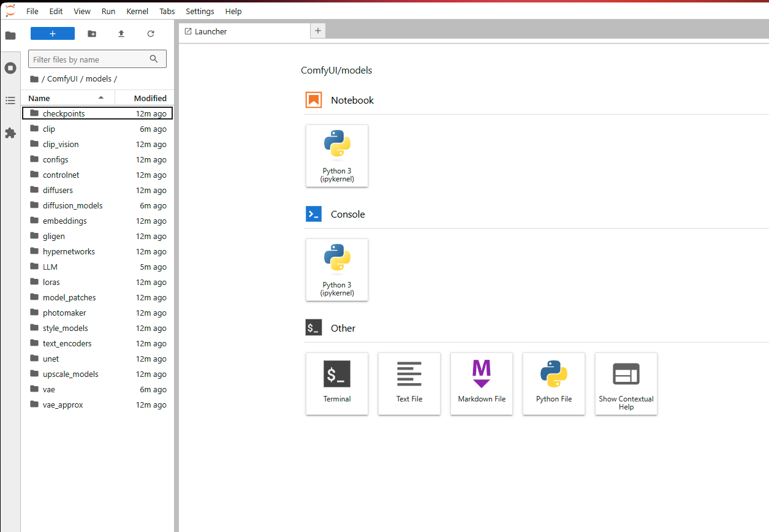Screen dimensions: 769x532
Task: Create a new Text File
Action: [409, 384]
